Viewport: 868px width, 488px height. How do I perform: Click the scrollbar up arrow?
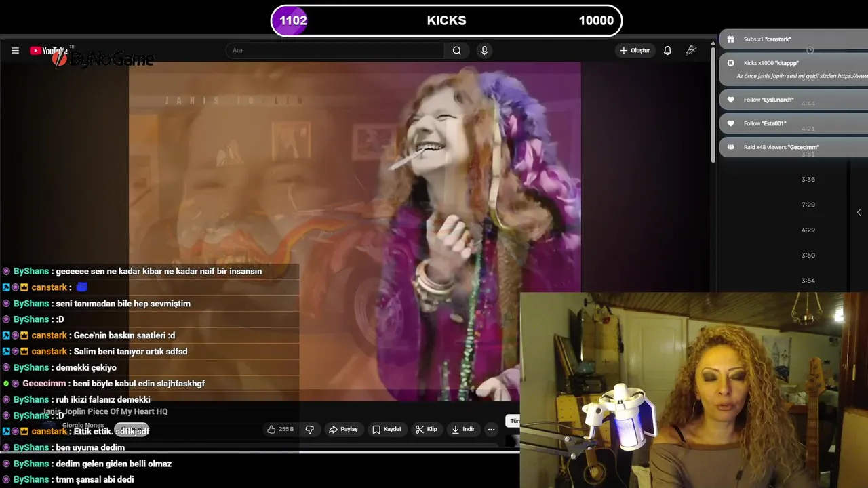click(x=713, y=44)
